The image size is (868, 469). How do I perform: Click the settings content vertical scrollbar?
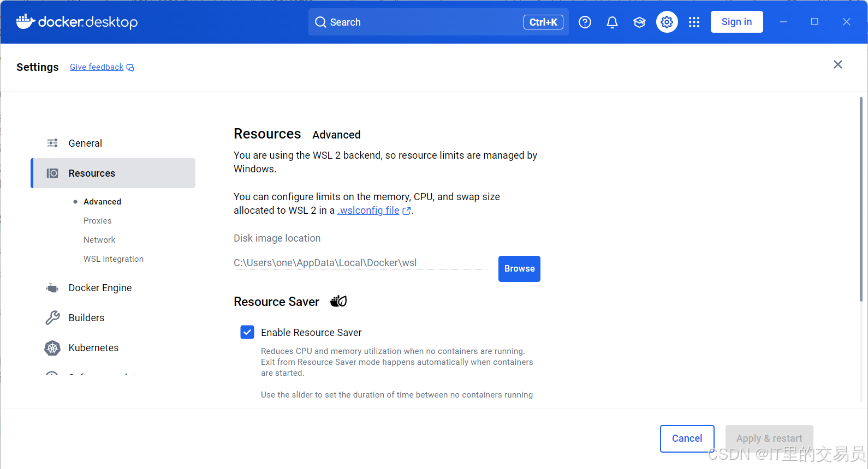(x=861, y=199)
